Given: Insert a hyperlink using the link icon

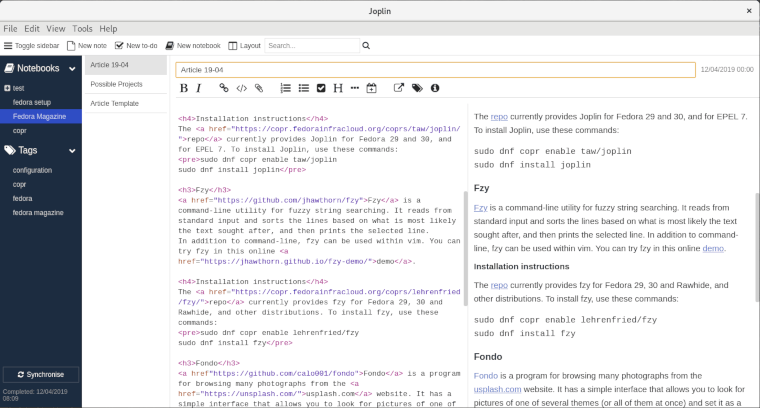Looking at the screenshot, I should (224, 88).
